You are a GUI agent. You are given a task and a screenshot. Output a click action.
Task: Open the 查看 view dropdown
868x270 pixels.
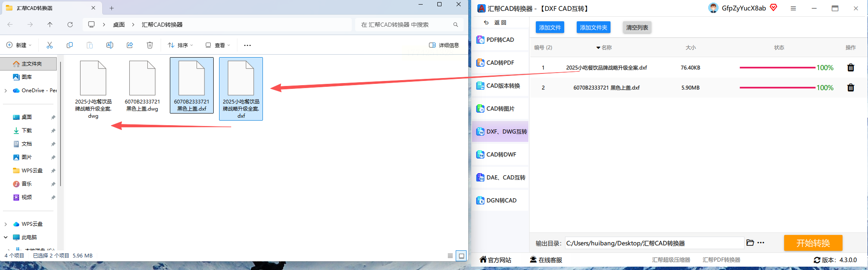point(217,45)
